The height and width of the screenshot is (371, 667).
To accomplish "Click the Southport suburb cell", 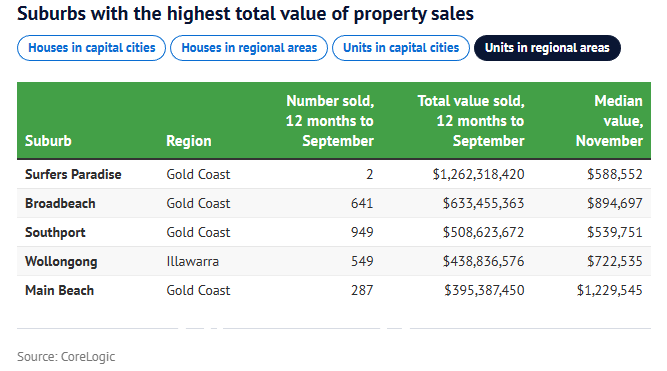I will pos(55,232).
